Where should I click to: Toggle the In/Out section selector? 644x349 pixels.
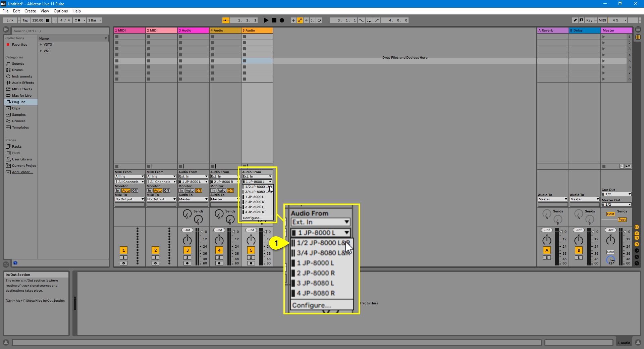(637, 227)
